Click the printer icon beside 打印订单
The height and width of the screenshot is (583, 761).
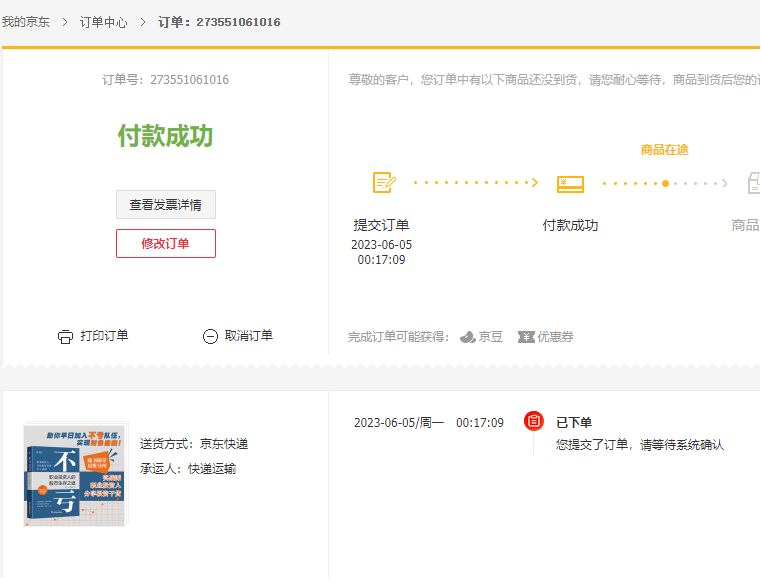tap(65, 337)
